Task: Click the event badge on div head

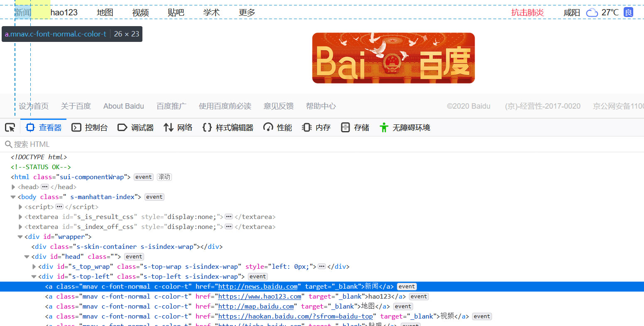Action: 134,257
